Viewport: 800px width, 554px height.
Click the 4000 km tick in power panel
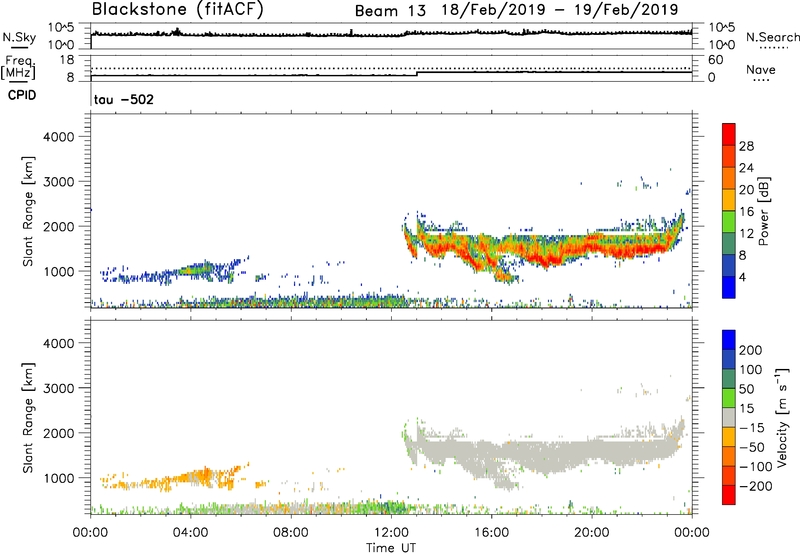(x=59, y=137)
